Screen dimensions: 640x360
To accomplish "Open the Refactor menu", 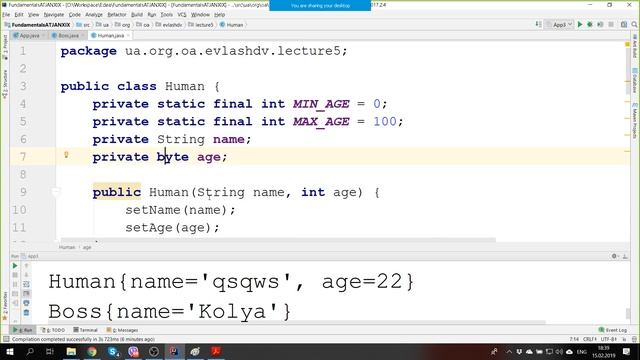I will tap(117, 15).
